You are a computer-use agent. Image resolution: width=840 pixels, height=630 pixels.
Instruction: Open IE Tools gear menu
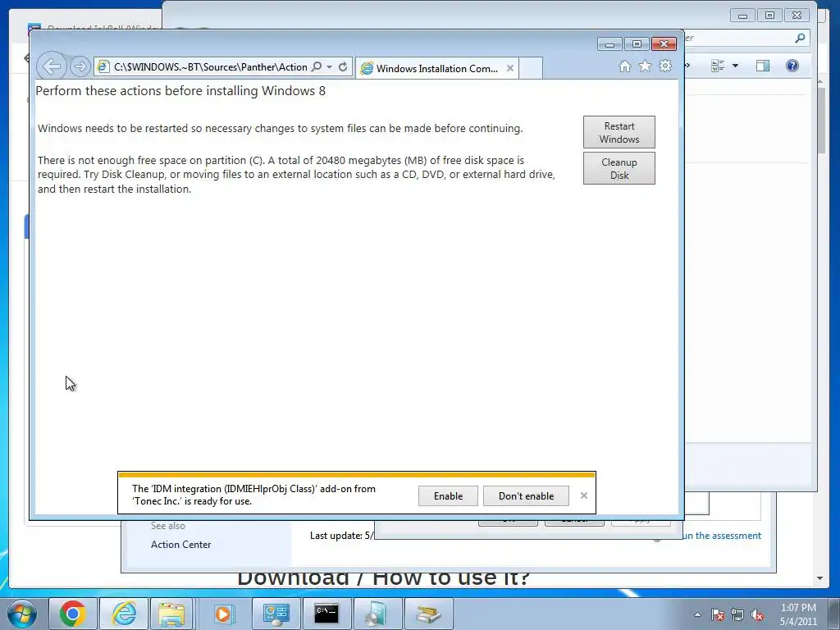[665, 66]
